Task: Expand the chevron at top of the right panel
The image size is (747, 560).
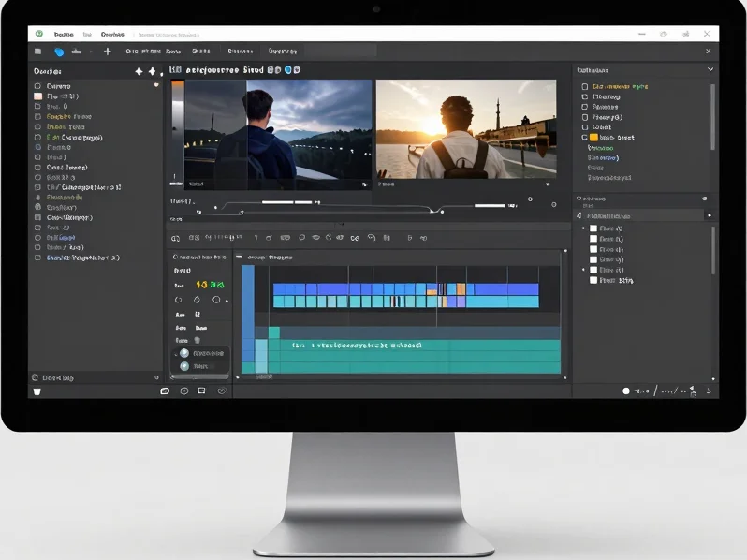Action: (710, 69)
